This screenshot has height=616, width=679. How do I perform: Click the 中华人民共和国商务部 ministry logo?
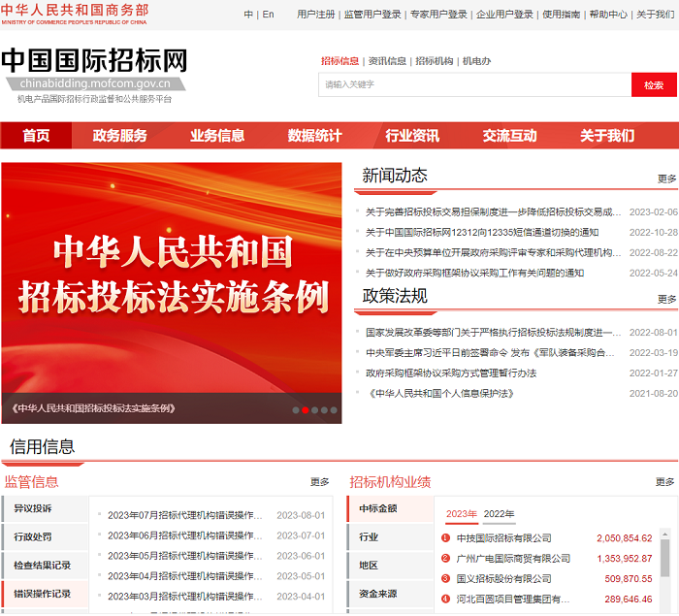click(x=75, y=14)
